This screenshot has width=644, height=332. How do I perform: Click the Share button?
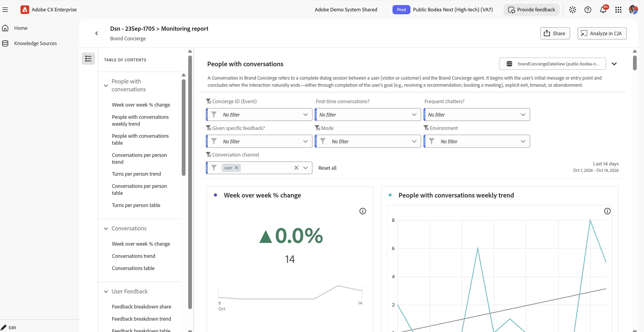(x=555, y=33)
